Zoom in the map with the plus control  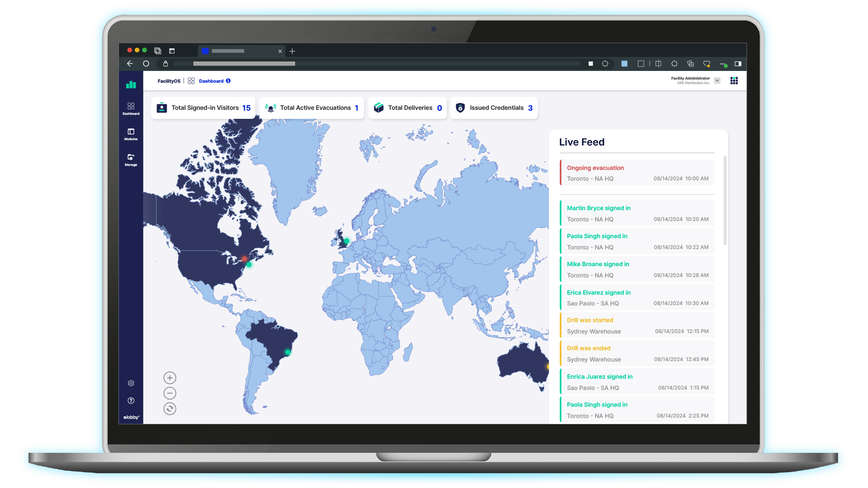pyautogui.click(x=170, y=377)
